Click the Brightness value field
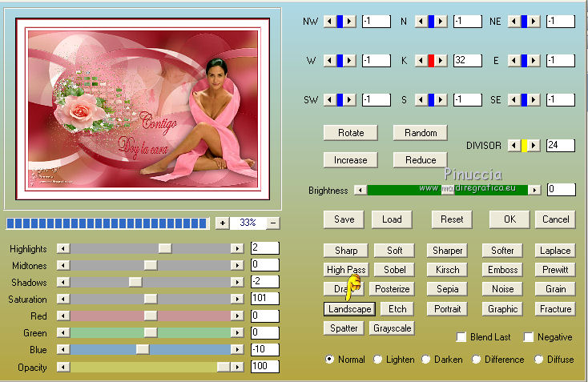Viewport: 588px width, 382px height. click(561, 189)
